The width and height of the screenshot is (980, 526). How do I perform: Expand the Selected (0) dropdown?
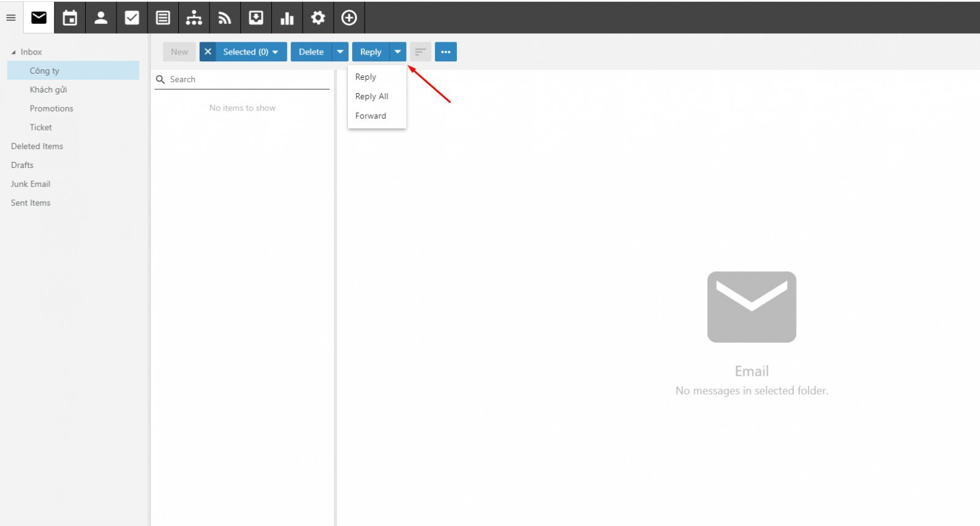(x=251, y=52)
